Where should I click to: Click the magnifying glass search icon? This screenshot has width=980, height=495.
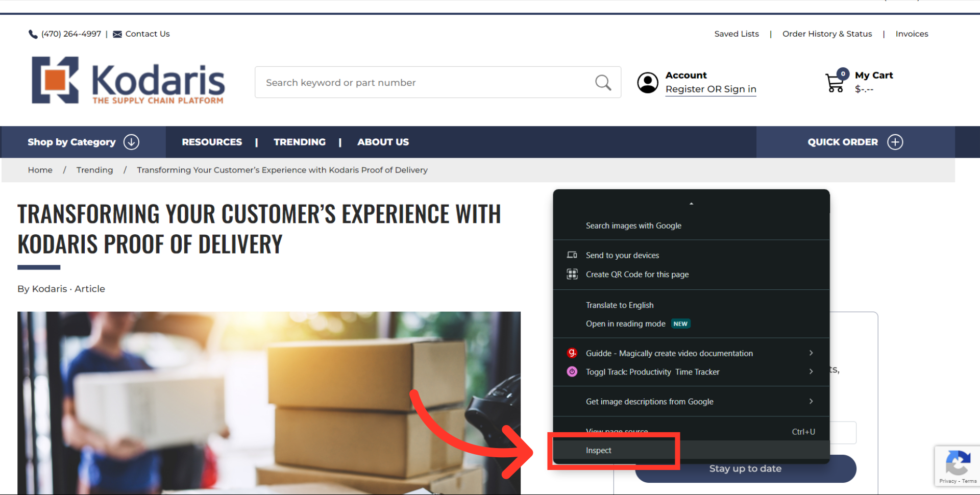click(603, 82)
